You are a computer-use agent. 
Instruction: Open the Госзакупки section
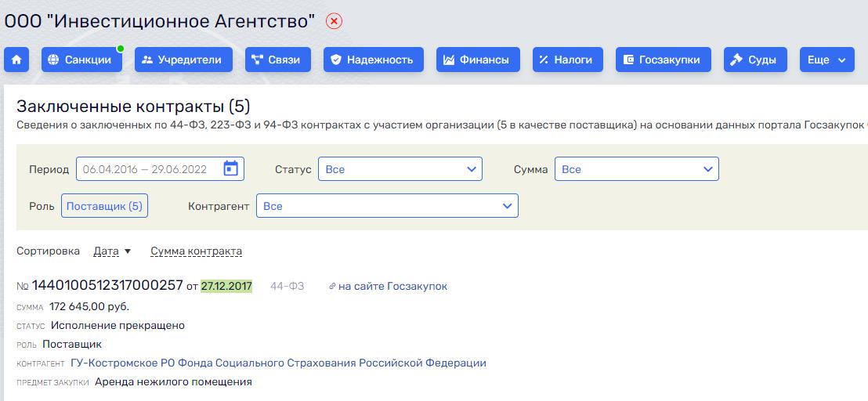click(x=664, y=60)
